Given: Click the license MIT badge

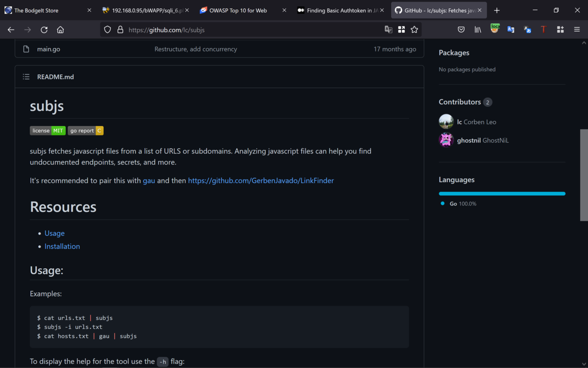Looking at the screenshot, I should (x=48, y=131).
